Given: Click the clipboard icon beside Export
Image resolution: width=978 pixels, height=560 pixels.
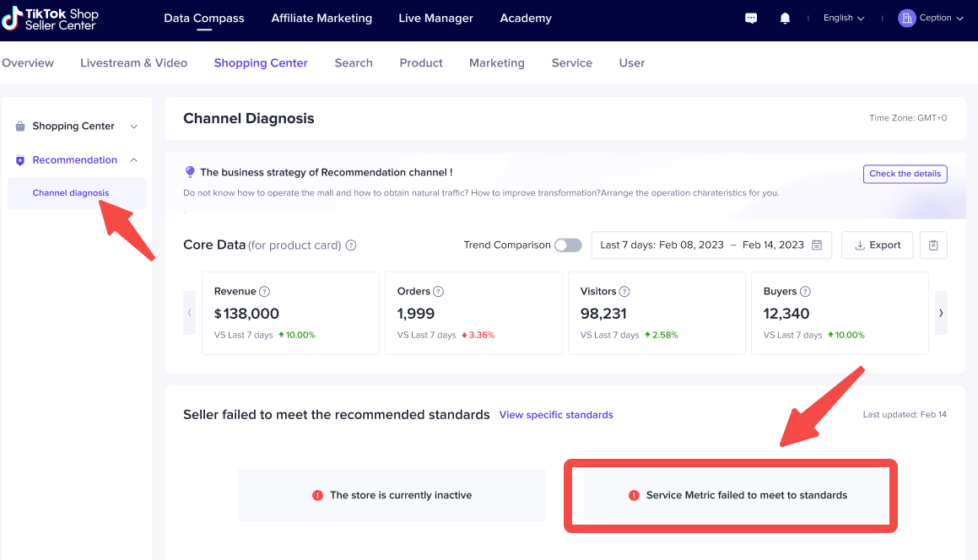Looking at the screenshot, I should [x=933, y=245].
